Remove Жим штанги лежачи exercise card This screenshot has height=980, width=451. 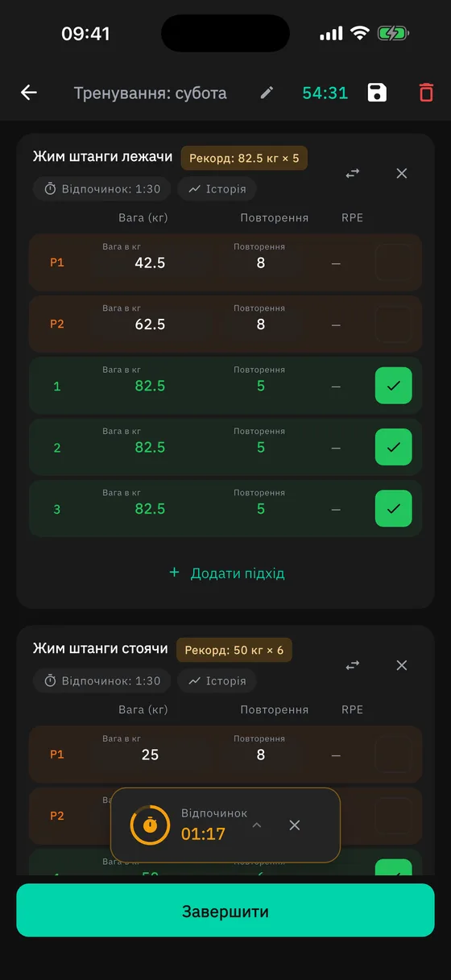[x=402, y=173]
